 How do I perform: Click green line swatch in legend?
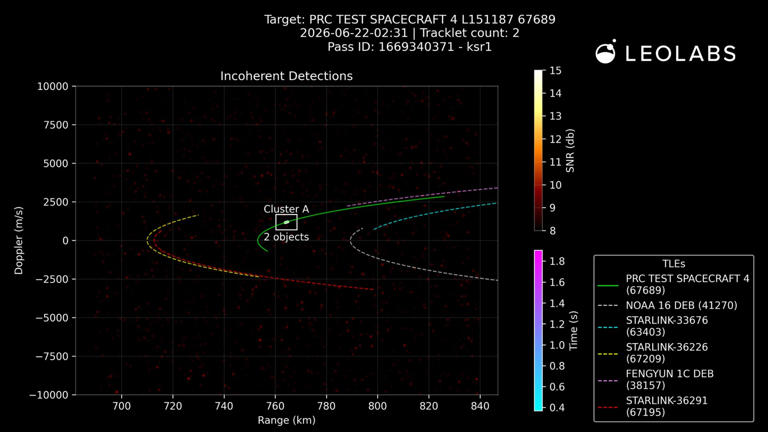(x=608, y=285)
